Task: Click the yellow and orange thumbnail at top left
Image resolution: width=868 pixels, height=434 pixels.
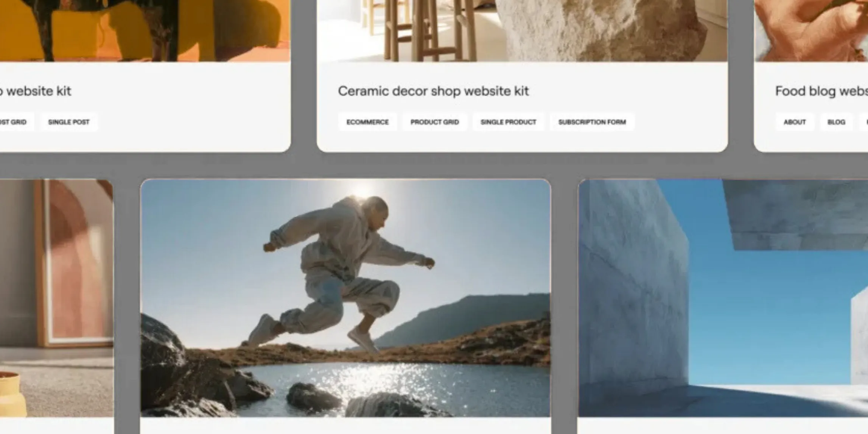Action: point(145,30)
